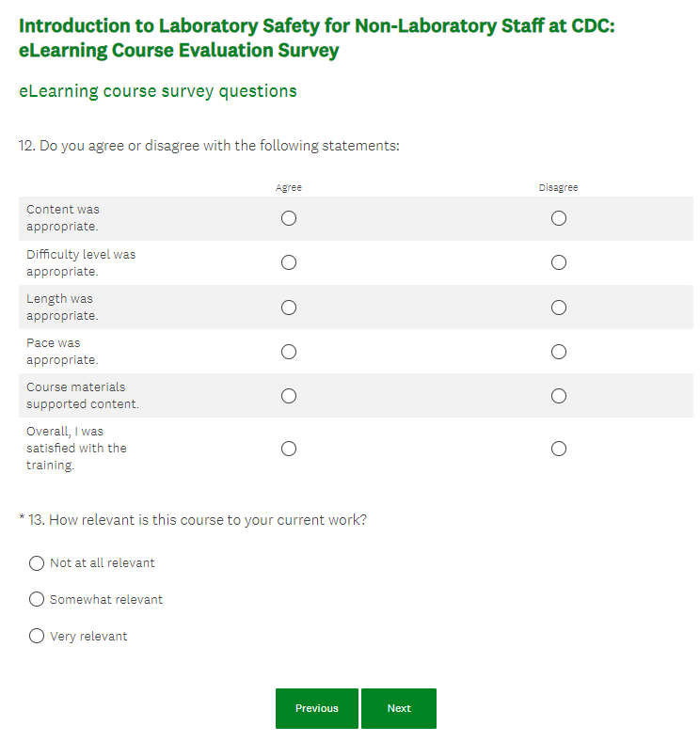700x742 pixels.
Task: Mark Agree for Difficulty level was appropriate
Action: [x=289, y=262]
